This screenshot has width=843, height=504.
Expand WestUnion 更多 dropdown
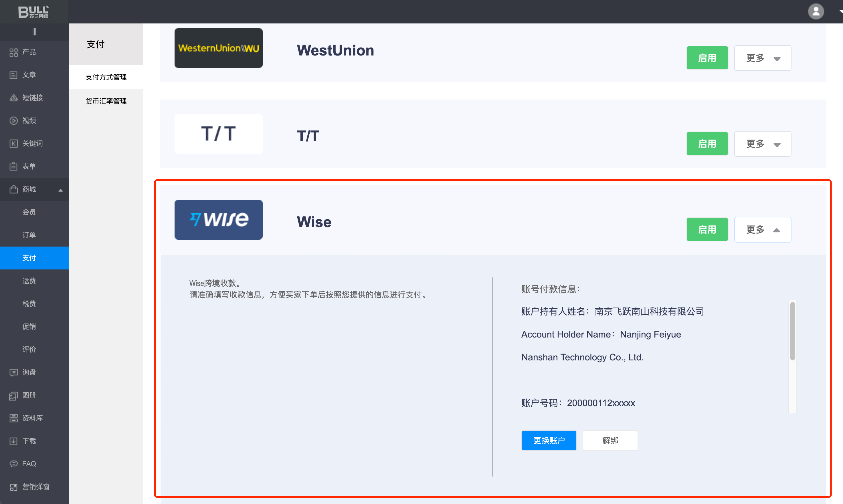pyautogui.click(x=762, y=58)
